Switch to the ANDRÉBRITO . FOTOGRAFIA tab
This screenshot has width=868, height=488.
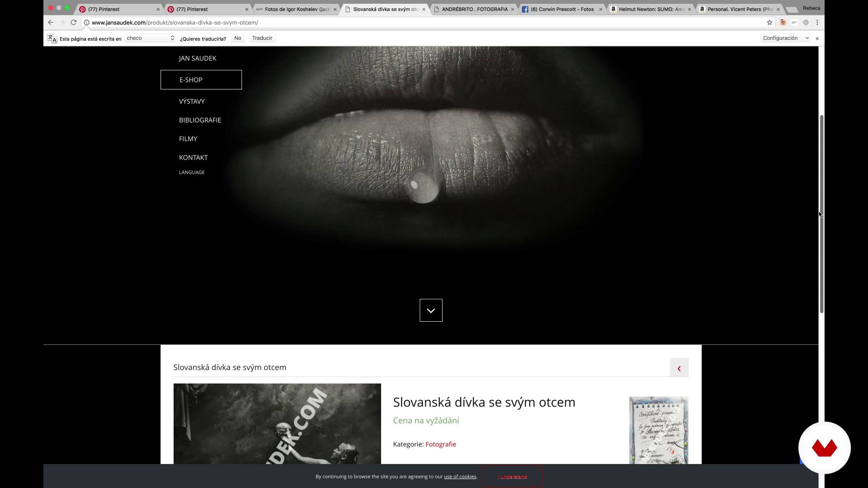474,9
